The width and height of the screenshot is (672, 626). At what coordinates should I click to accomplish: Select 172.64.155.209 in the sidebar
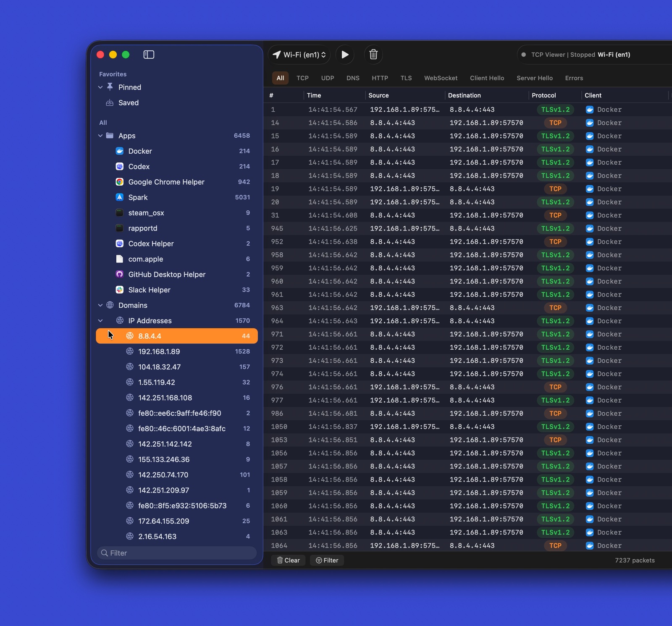click(x=177, y=521)
